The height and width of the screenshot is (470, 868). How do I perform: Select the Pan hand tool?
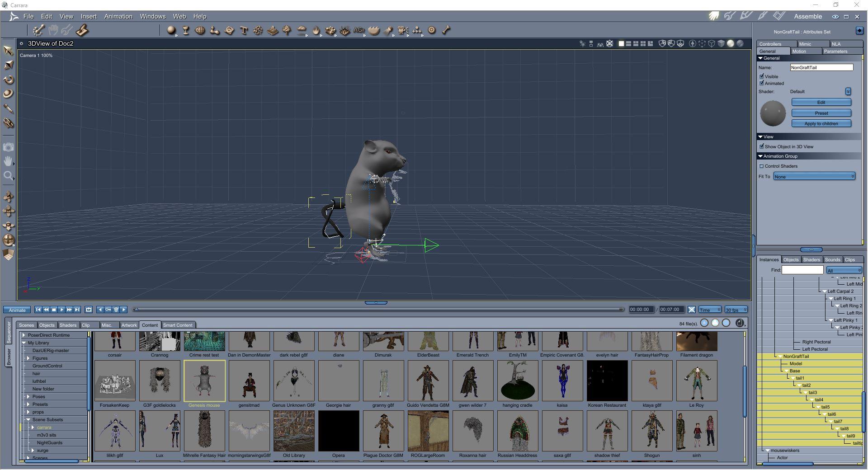8,161
